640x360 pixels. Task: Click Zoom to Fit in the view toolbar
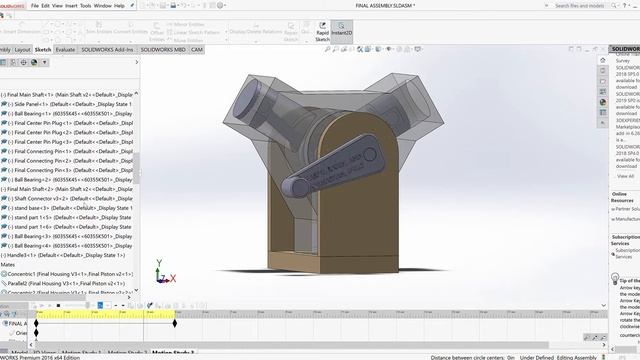[327, 49]
